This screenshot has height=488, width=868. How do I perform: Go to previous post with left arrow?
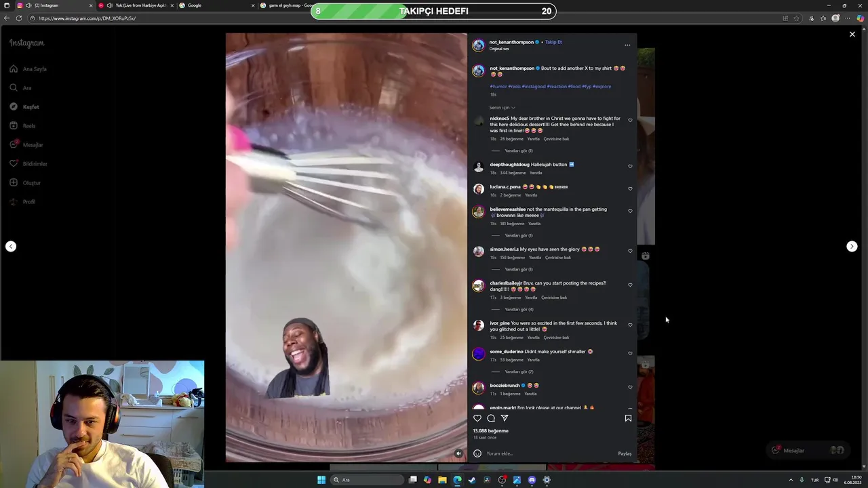pyautogui.click(x=11, y=247)
